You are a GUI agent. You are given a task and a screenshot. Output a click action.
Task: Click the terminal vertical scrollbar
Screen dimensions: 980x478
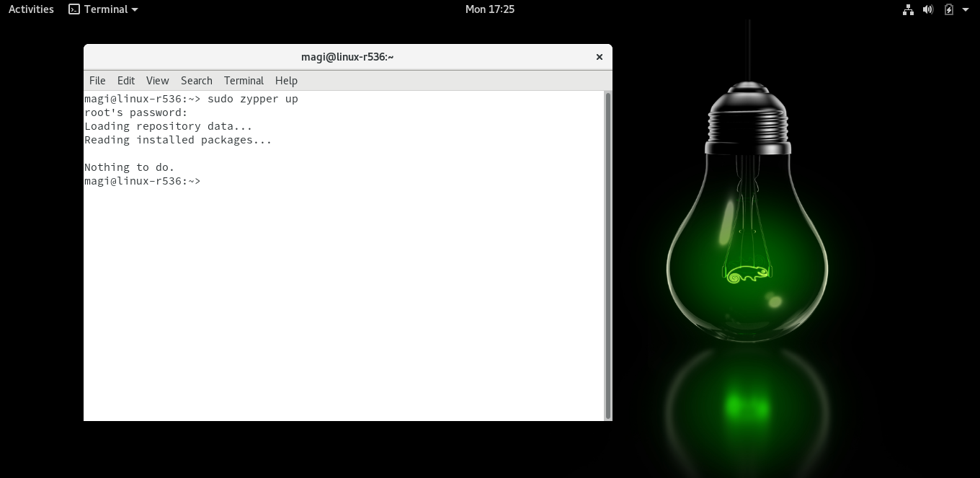click(608, 255)
